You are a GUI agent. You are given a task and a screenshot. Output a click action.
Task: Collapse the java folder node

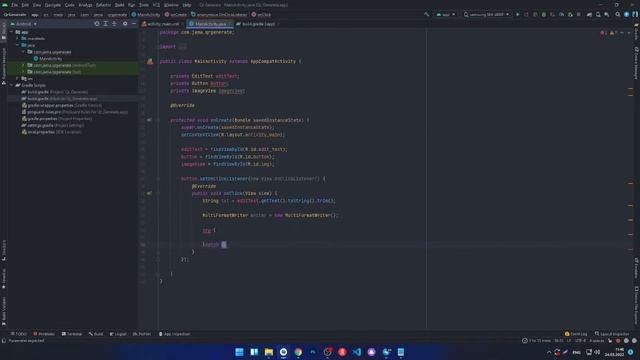[x=18, y=45]
